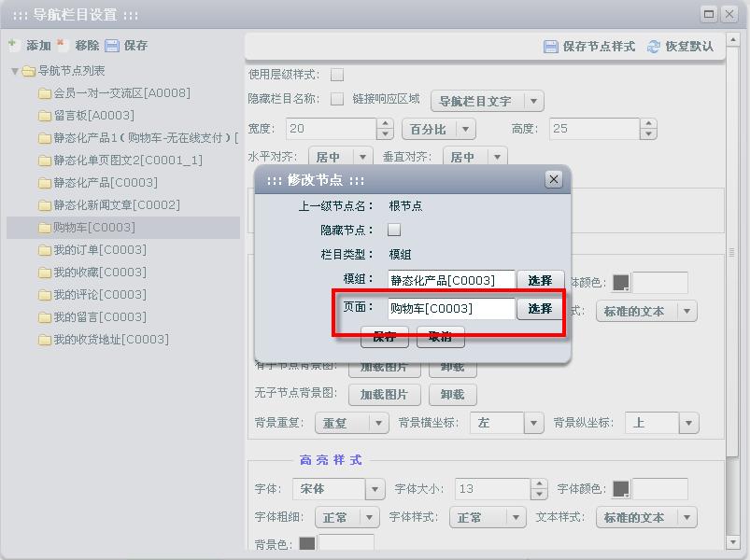Toggle the 隐藏节点 checkbox
Image resolution: width=750 pixels, height=560 pixels.
click(x=394, y=230)
